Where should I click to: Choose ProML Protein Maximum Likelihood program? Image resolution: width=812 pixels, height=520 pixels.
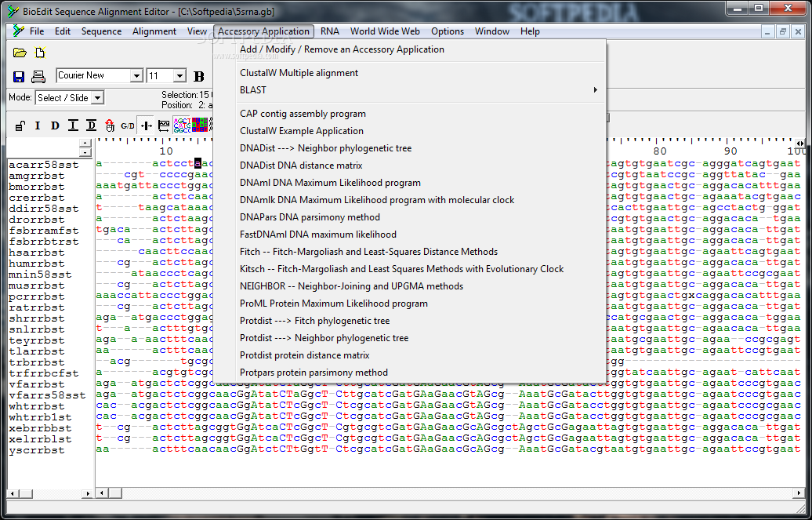coord(409,304)
